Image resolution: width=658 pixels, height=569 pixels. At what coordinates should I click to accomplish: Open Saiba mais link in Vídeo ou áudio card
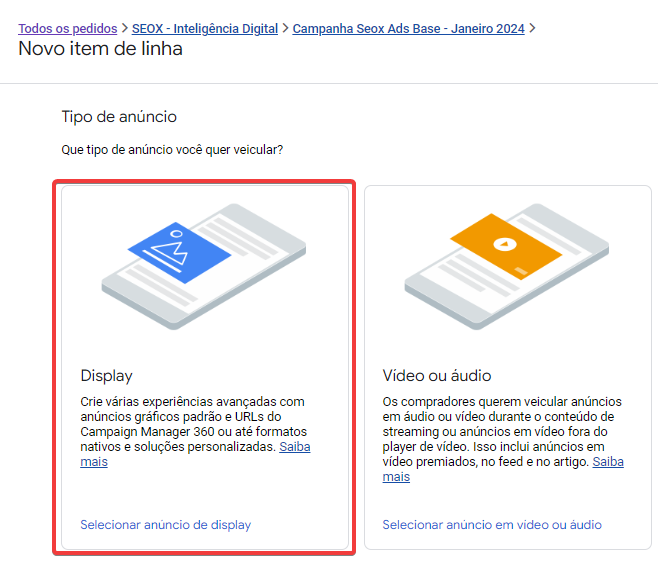click(608, 462)
